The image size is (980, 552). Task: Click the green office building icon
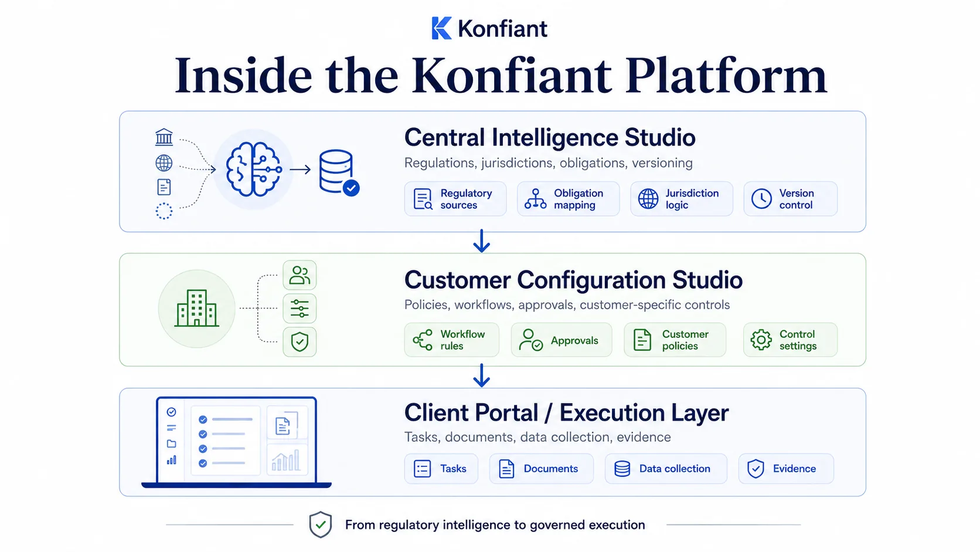coord(197,309)
